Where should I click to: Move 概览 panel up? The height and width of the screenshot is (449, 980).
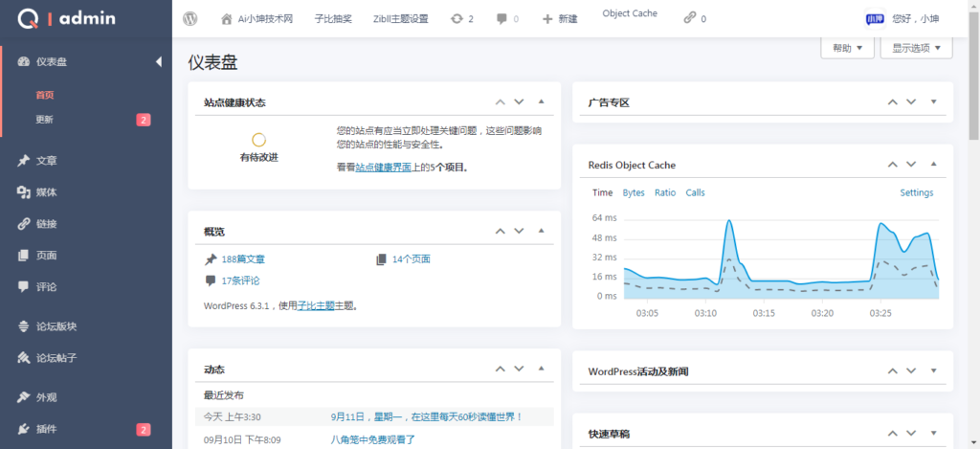500,231
